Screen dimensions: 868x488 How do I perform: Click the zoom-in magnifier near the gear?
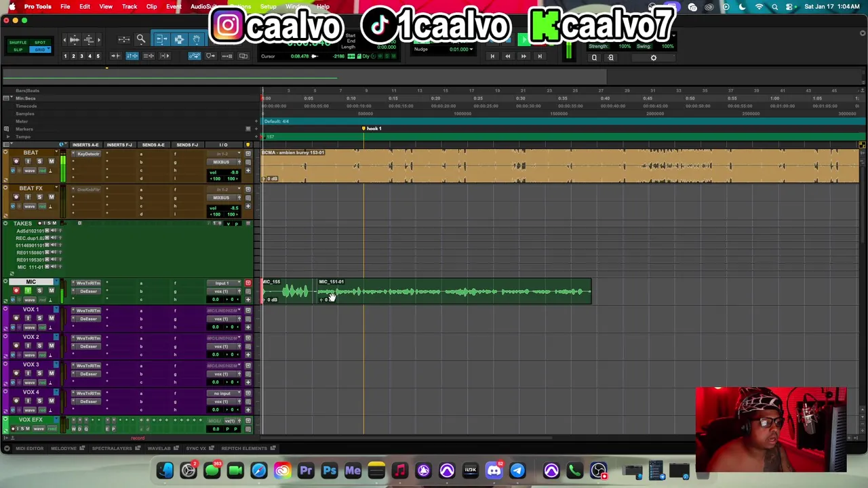(610, 58)
